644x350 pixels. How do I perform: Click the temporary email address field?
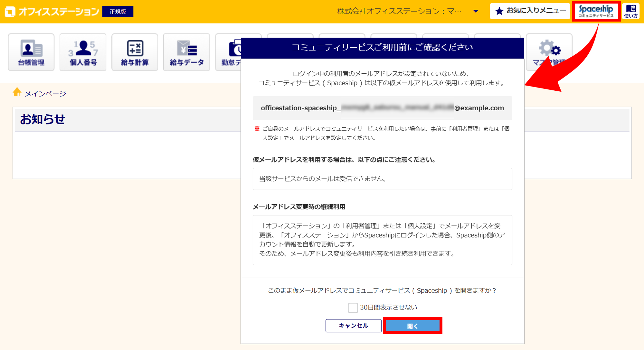click(382, 108)
